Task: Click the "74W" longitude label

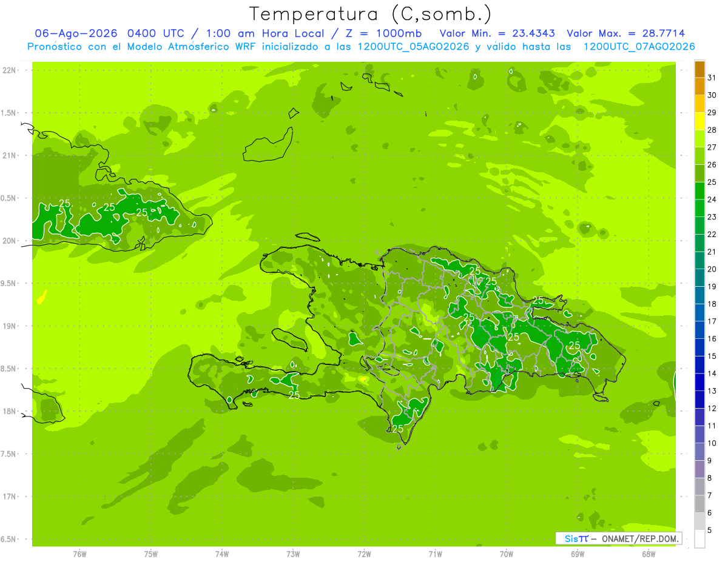Action: pos(222,554)
